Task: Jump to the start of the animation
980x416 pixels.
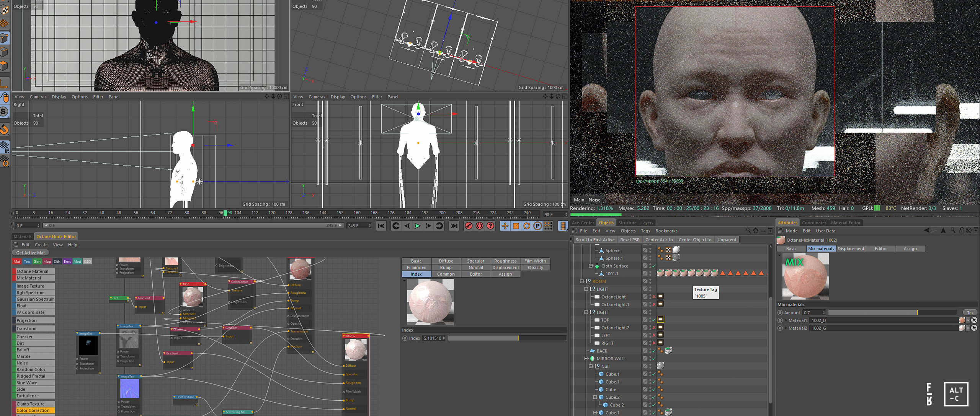Action: pyautogui.click(x=381, y=226)
